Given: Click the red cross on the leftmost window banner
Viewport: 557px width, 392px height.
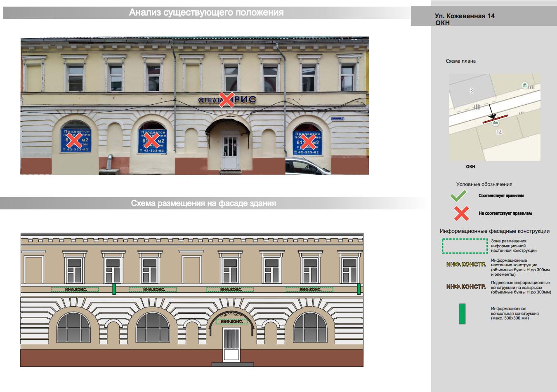Looking at the screenshot, I should (x=74, y=141).
